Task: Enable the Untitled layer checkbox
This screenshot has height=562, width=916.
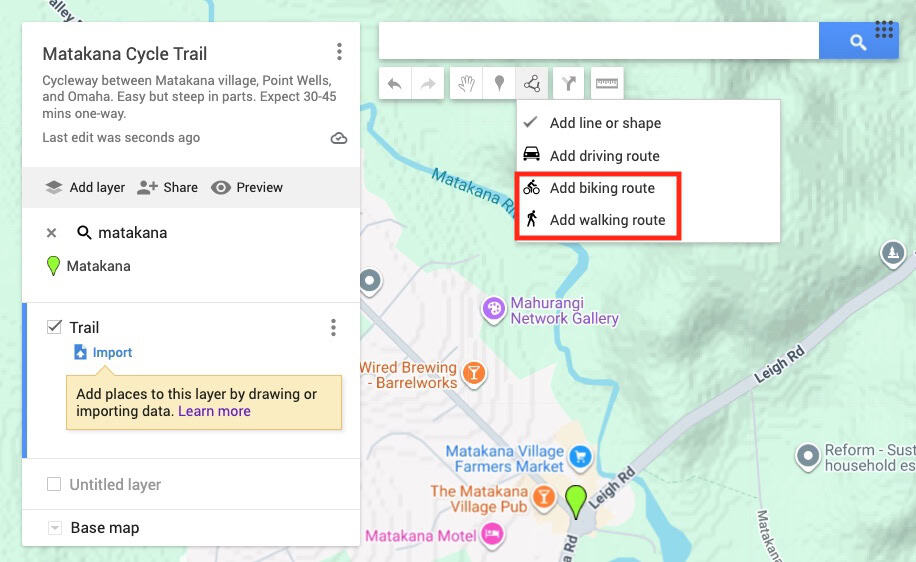Action: click(x=54, y=485)
